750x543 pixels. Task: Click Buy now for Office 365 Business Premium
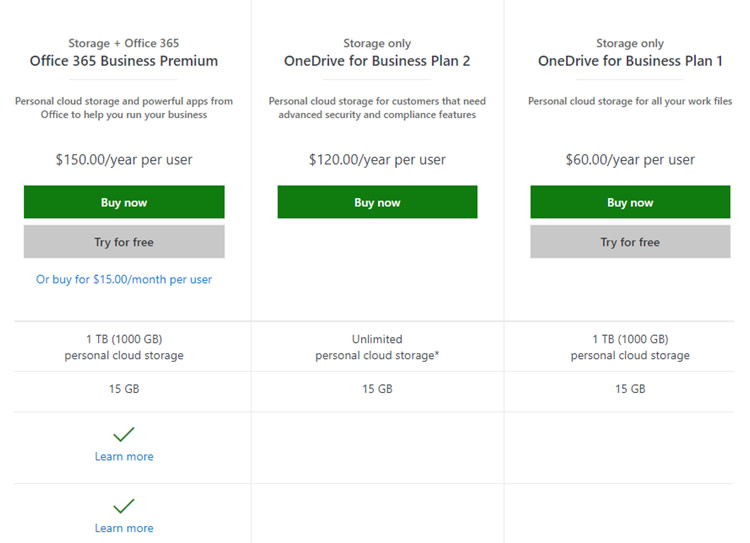(124, 202)
